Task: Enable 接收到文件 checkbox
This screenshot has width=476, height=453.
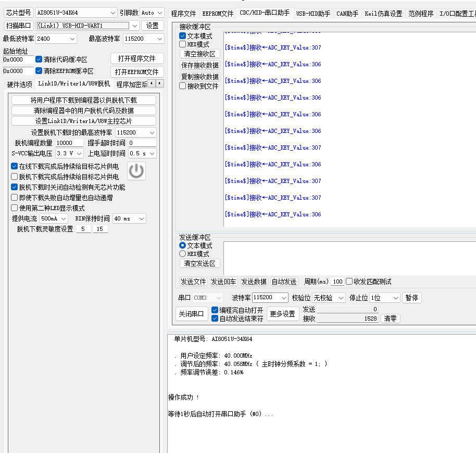Action: pos(182,86)
